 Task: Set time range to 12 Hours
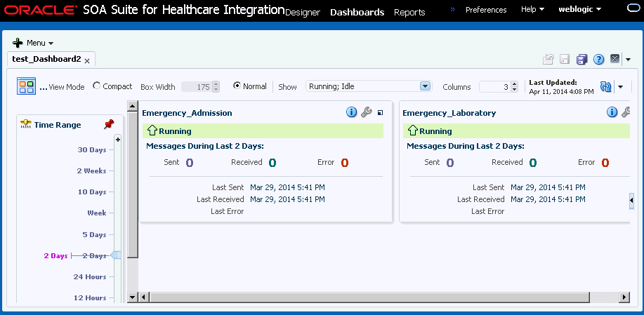click(90, 297)
